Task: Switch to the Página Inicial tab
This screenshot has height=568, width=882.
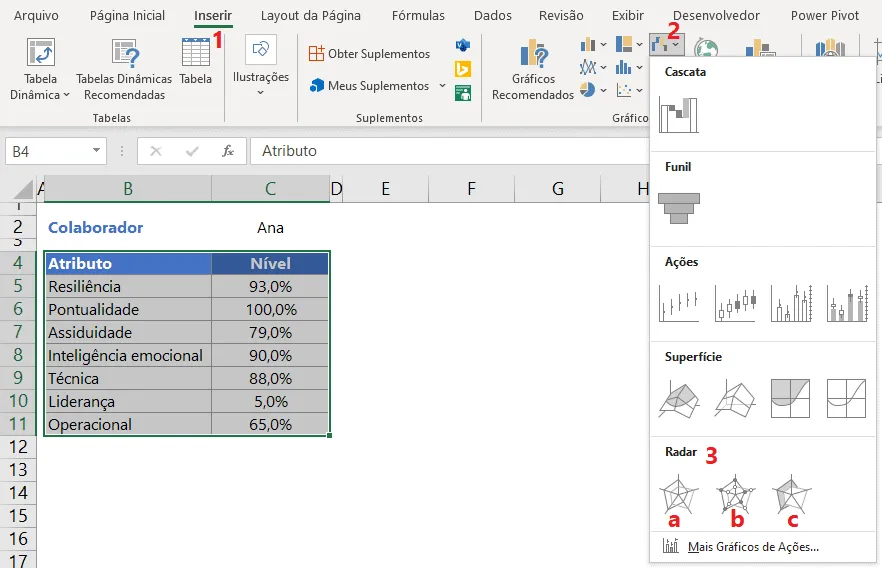Action: (x=127, y=16)
